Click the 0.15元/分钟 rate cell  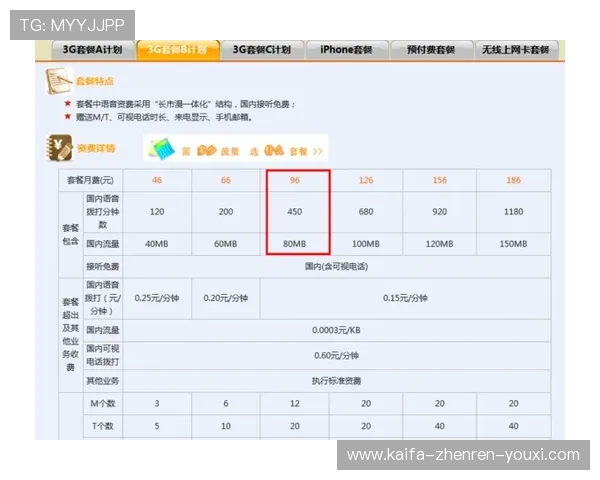pyautogui.click(x=406, y=299)
